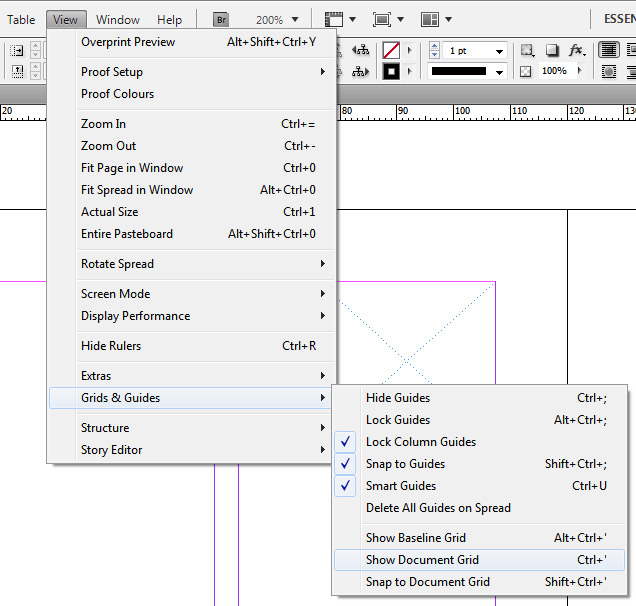
Task: Expand the Screen Mode dropdown arrow
Action: [x=400, y=19]
